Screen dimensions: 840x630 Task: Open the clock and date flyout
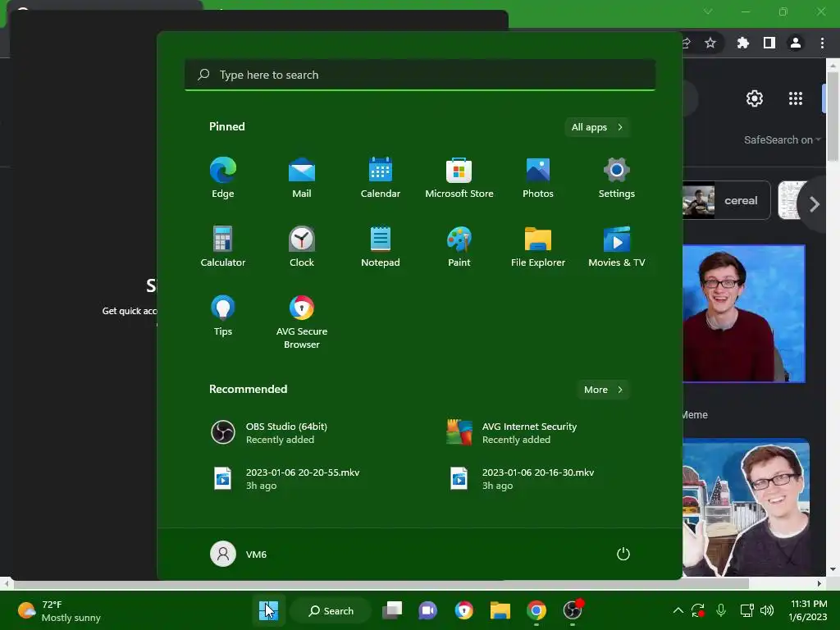pyautogui.click(x=808, y=610)
